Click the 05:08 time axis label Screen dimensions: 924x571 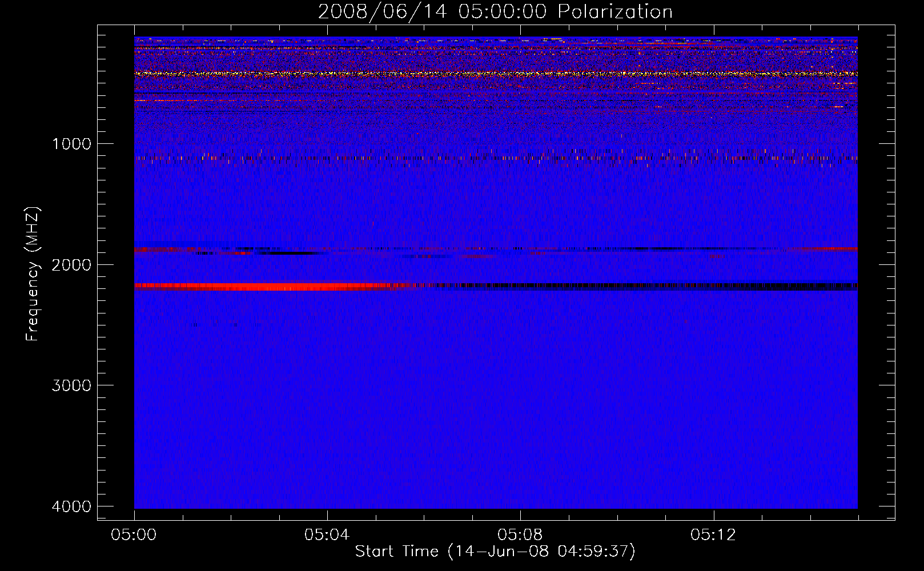pos(520,535)
